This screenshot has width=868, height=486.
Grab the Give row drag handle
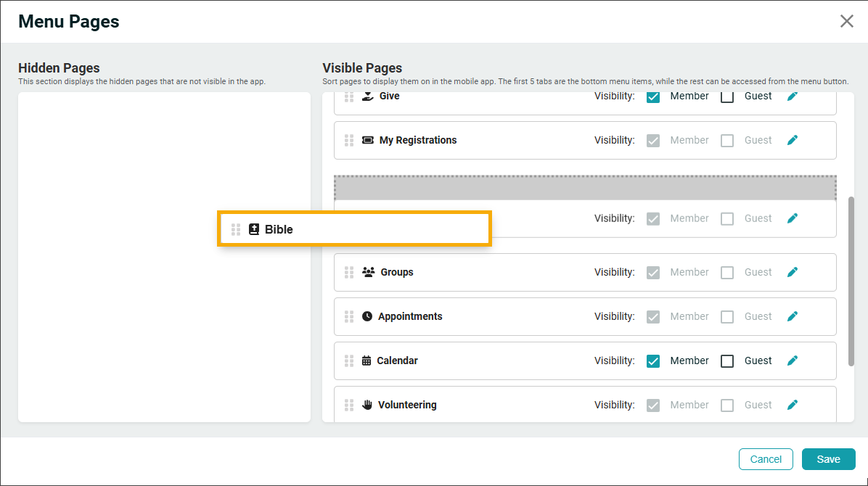pos(349,97)
